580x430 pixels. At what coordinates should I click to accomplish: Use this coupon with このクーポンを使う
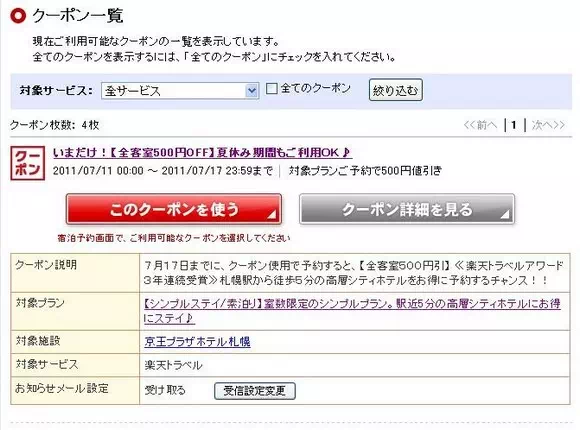coord(174,209)
